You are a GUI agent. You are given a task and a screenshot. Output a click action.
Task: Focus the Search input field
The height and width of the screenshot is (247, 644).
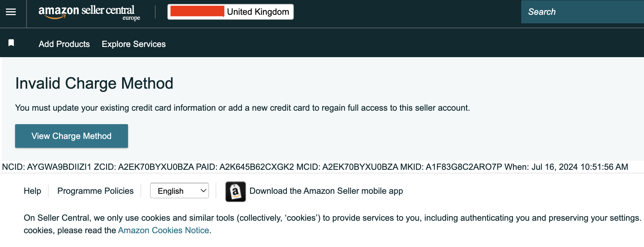coord(583,12)
